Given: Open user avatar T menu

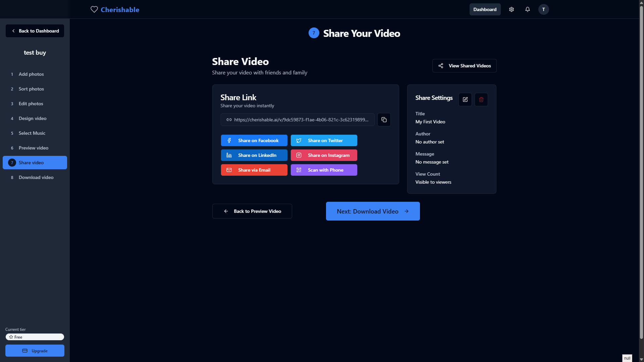Looking at the screenshot, I should coord(543,9).
